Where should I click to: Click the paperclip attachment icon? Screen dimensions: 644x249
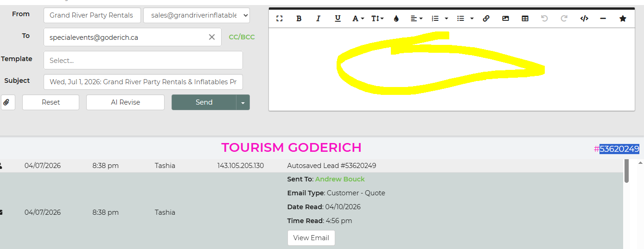[x=7, y=102]
